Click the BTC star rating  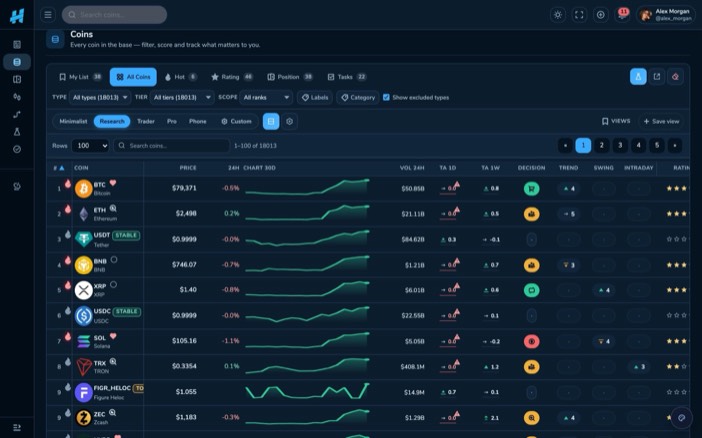tap(676, 189)
